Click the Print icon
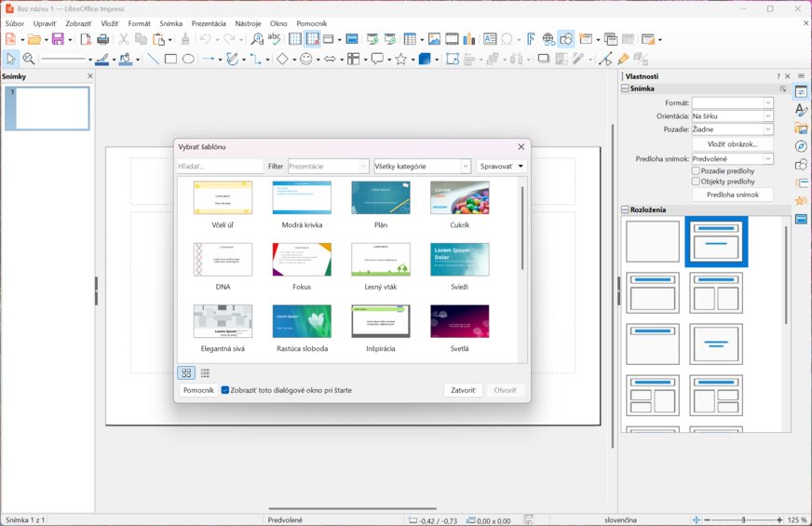 [103, 39]
